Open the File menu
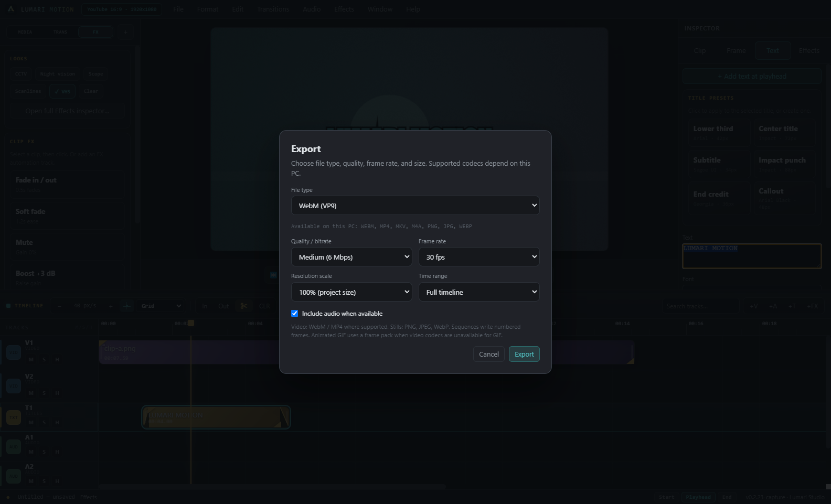The width and height of the screenshot is (831, 504). [x=178, y=9]
